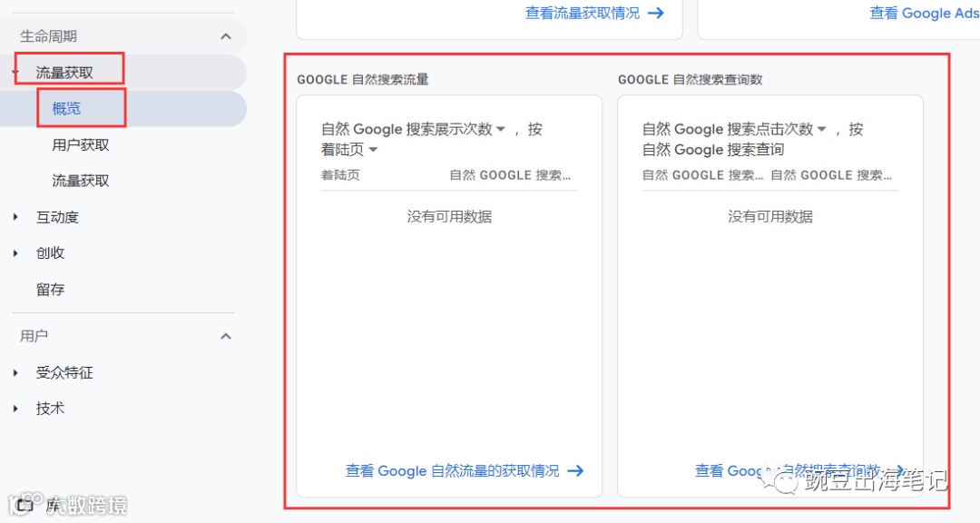Expand the 受众特征 section
980x523 pixels.
[15, 373]
